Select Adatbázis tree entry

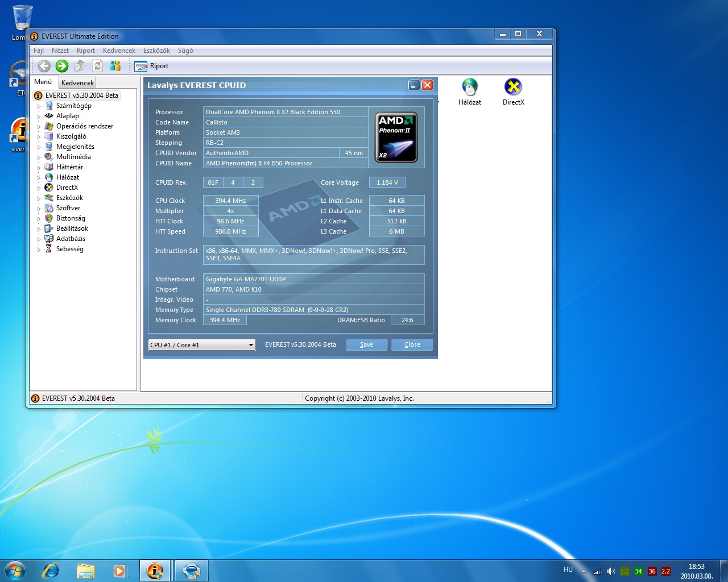click(71, 239)
